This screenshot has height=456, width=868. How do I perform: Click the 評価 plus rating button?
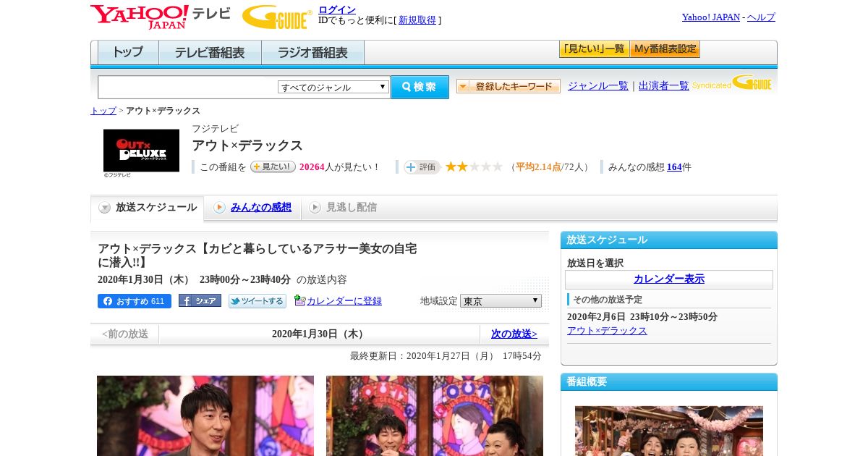click(x=422, y=167)
